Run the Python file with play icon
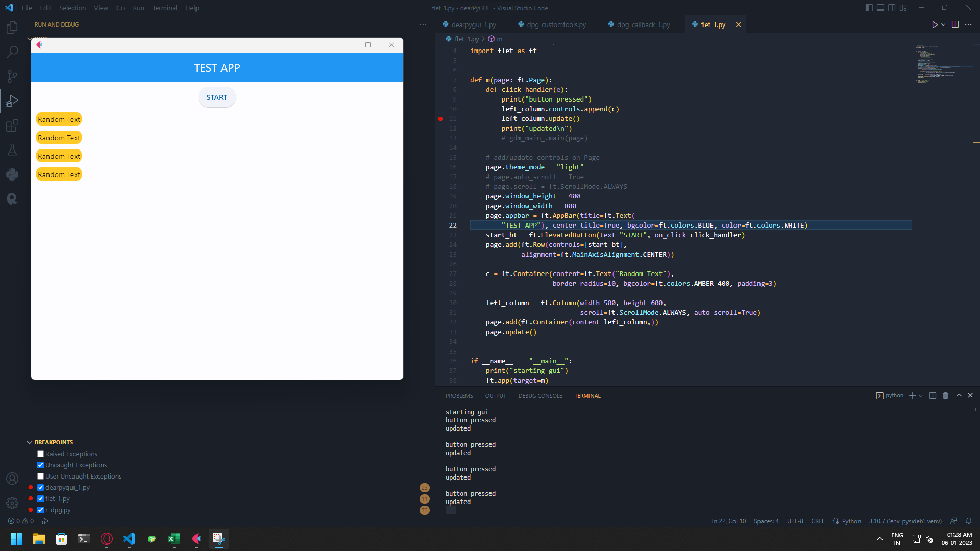The image size is (980, 551). [x=934, y=24]
